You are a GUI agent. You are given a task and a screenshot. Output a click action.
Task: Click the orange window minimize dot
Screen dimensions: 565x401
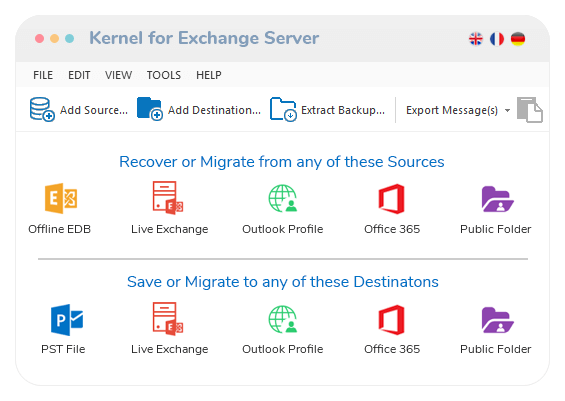point(54,39)
